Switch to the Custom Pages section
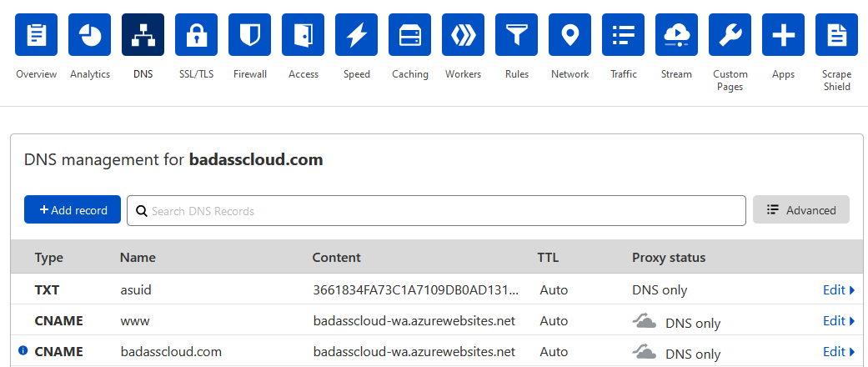Image resolution: width=868 pixels, height=367 pixels. click(730, 80)
